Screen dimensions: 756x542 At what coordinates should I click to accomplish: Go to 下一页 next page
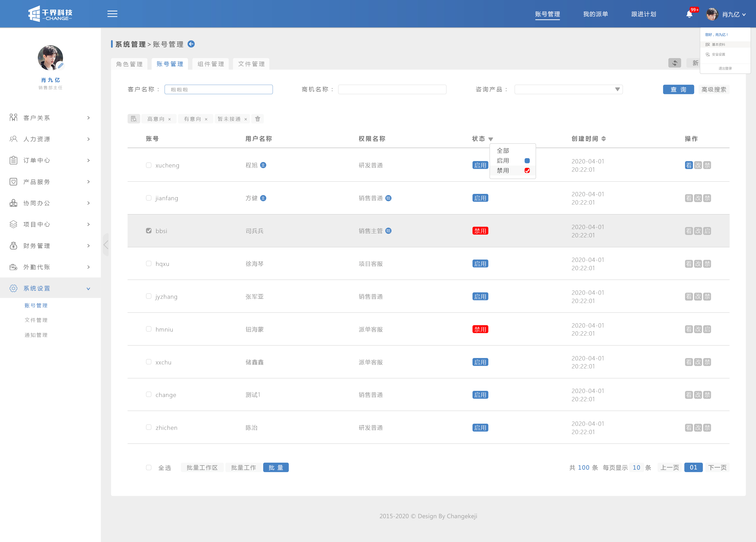pos(717,468)
